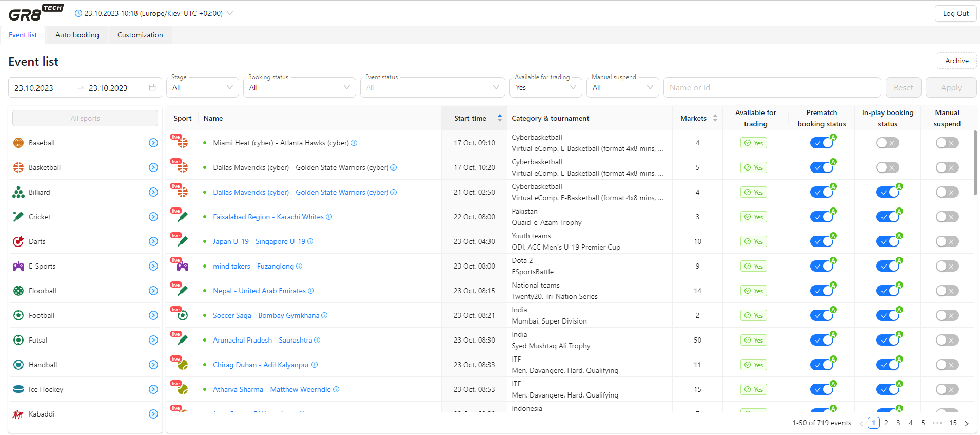Click the Reset filters button
This screenshot has height=435, width=980.
coord(903,87)
